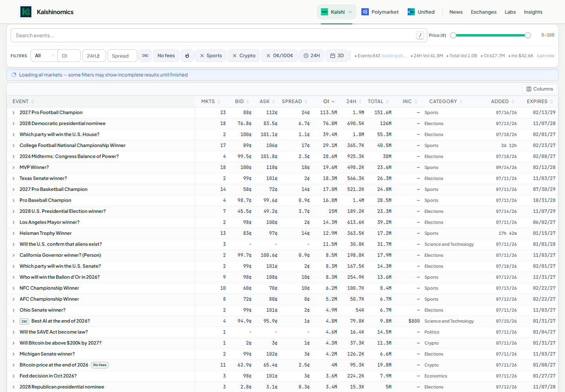Sort by the EXPIRES column arrows
This screenshot has width=565, height=392.
[552, 102]
